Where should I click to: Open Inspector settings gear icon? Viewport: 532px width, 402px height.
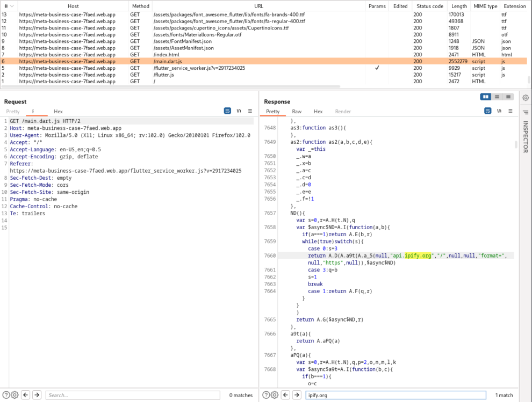(x=525, y=98)
